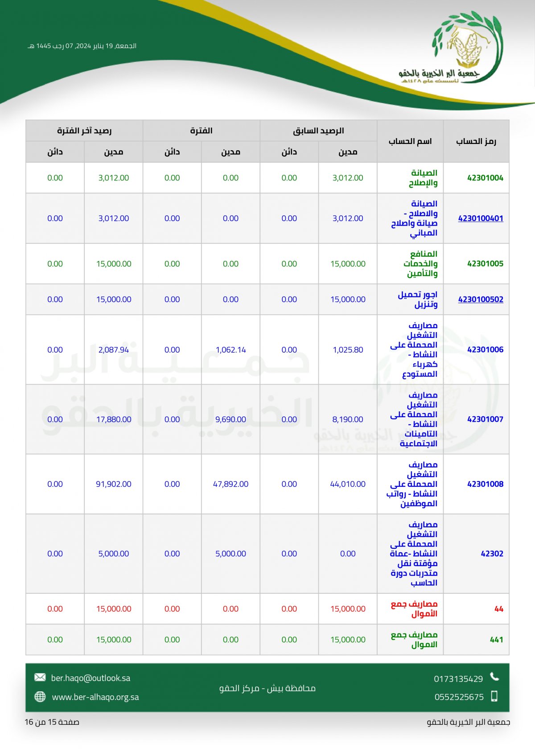This screenshot has height=756, width=535.
Task: Click account name مصاريف جمع الأموال in red
Action: click(414, 609)
